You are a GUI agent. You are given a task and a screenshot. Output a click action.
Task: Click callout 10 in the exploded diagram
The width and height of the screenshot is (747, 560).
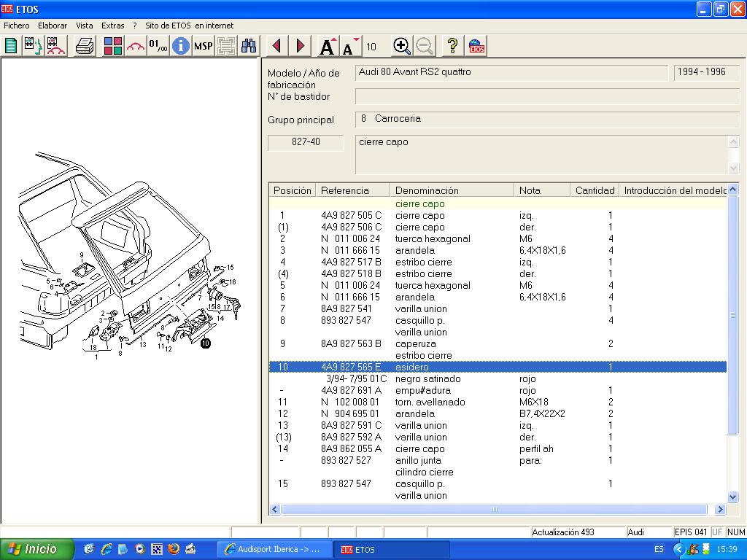205,343
